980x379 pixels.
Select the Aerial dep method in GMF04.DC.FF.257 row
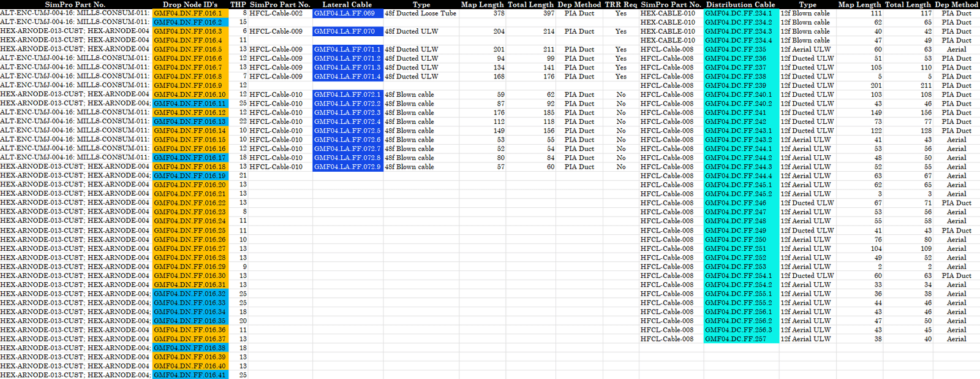click(x=956, y=339)
